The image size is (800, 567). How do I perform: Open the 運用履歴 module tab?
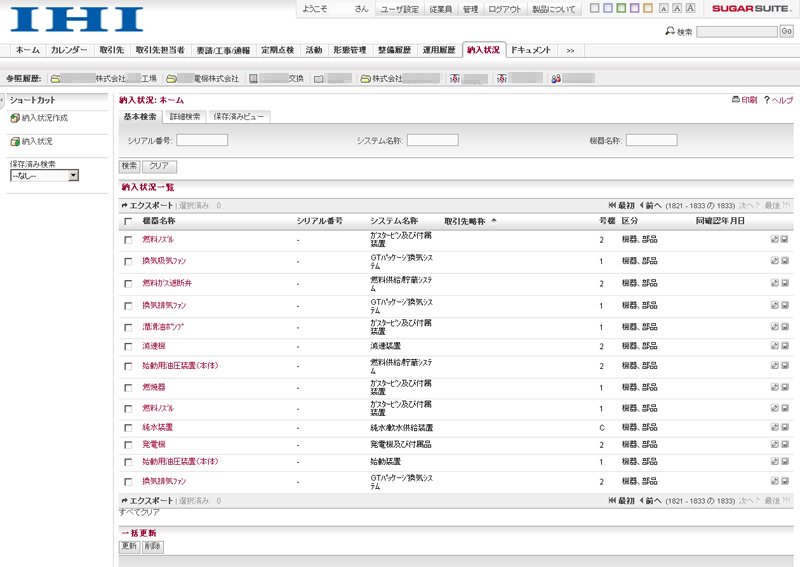coord(439,50)
